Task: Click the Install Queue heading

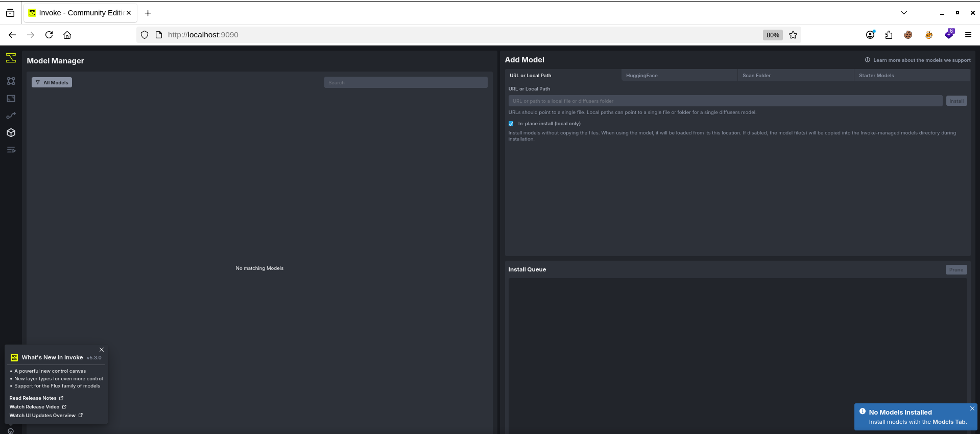Action: tap(527, 269)
